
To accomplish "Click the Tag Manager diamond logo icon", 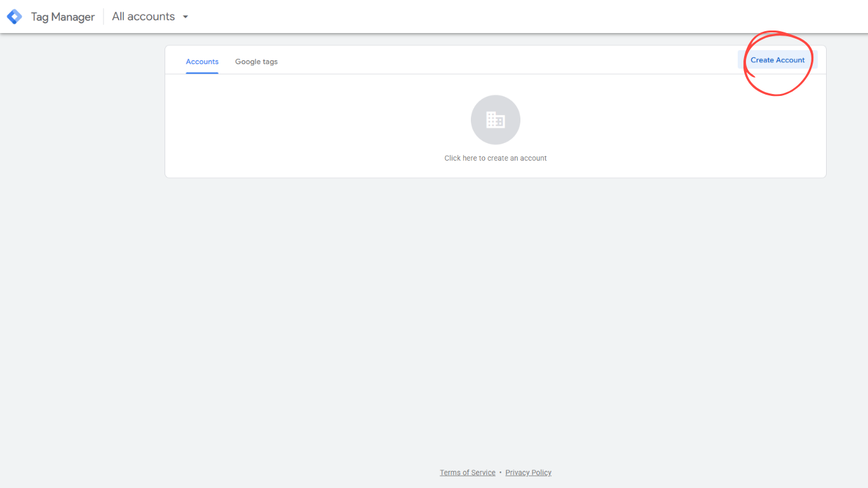I will click(x=14, y=16).
